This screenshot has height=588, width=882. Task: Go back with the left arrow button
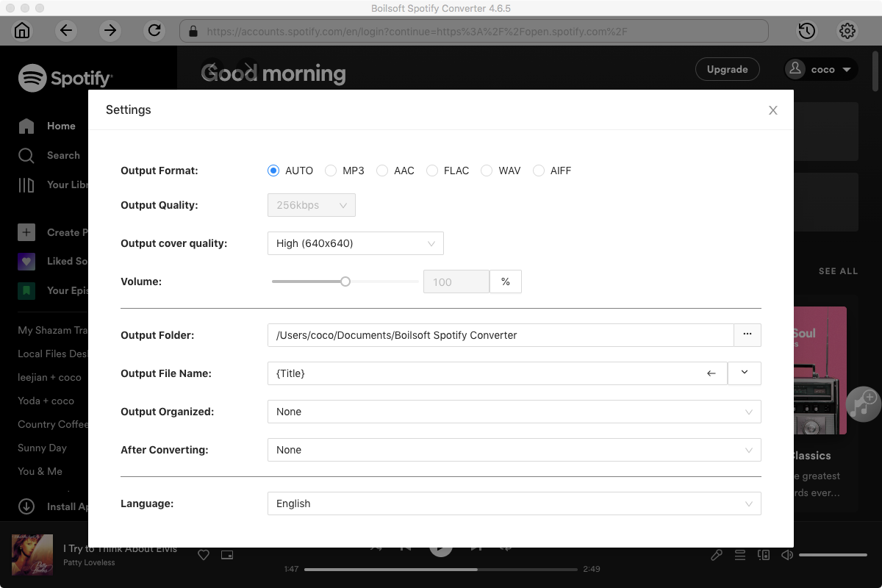click(x=66, y=31)
